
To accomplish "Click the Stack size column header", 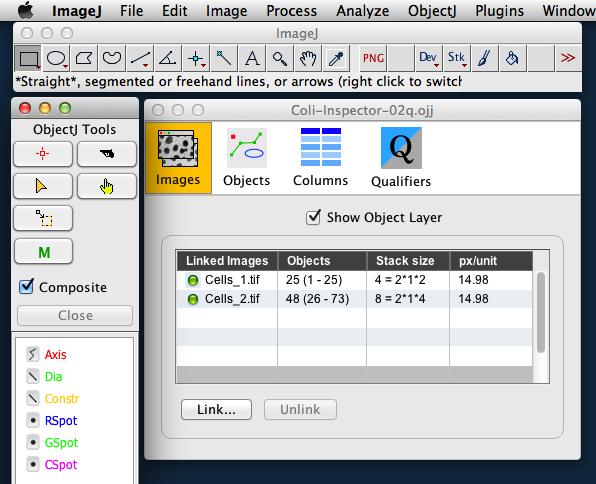I will coord(408,261).
